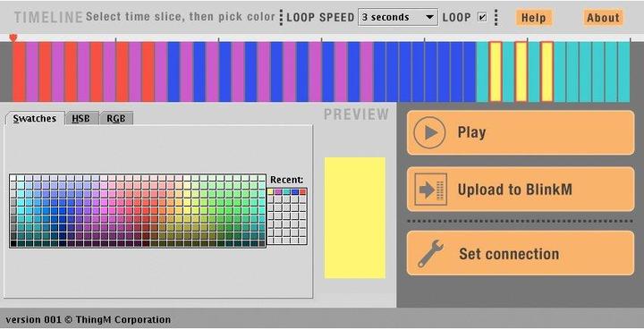Pick the blue swatch in Recent colors
The image size is (644, 329).
(x=294, y=192)
